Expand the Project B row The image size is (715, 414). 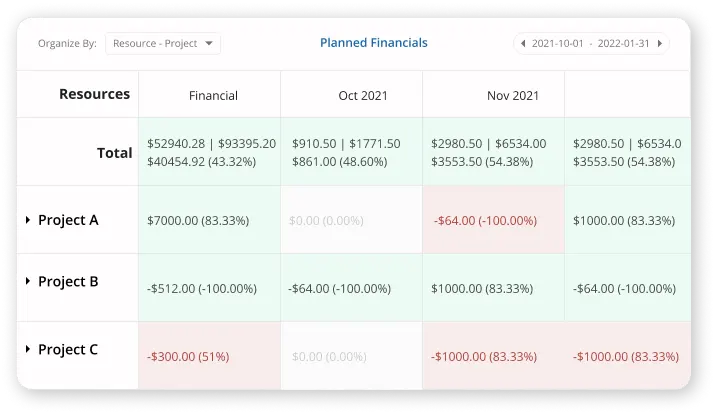point(29,282)
